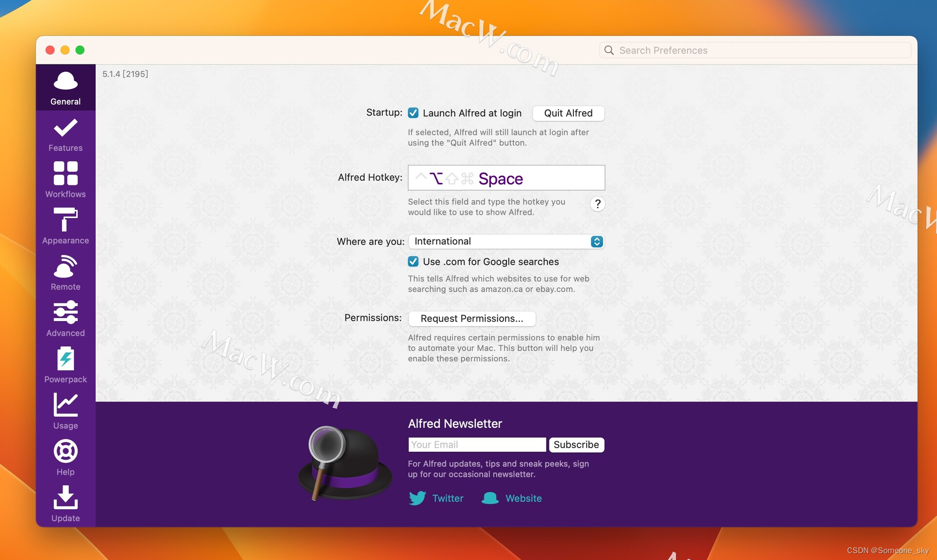Toggle Launch Alfred at login checkbox
937x560 pixels.
tap(413, 113)
